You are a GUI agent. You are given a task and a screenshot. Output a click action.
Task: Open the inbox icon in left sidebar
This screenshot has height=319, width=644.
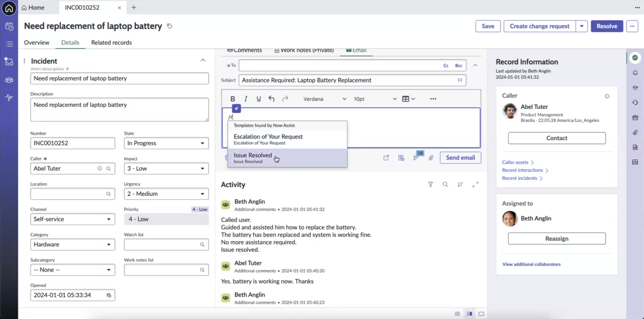tap(9, 62)
